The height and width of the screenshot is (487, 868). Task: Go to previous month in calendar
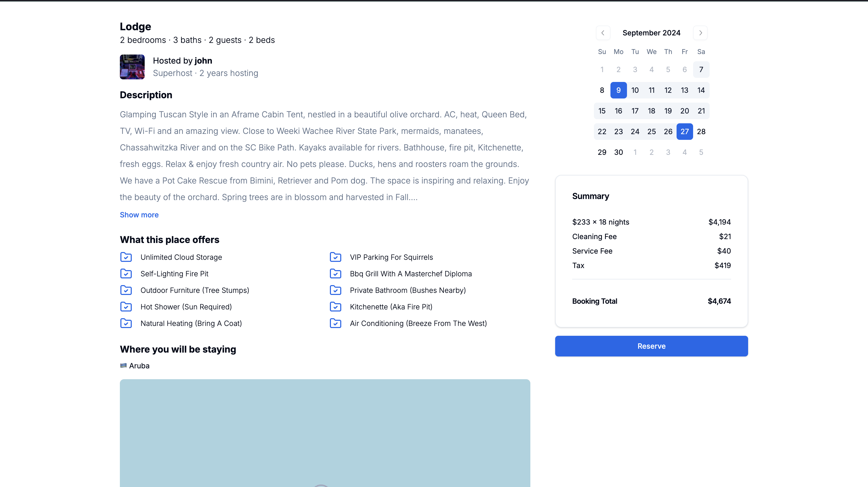tap(603, 33)
